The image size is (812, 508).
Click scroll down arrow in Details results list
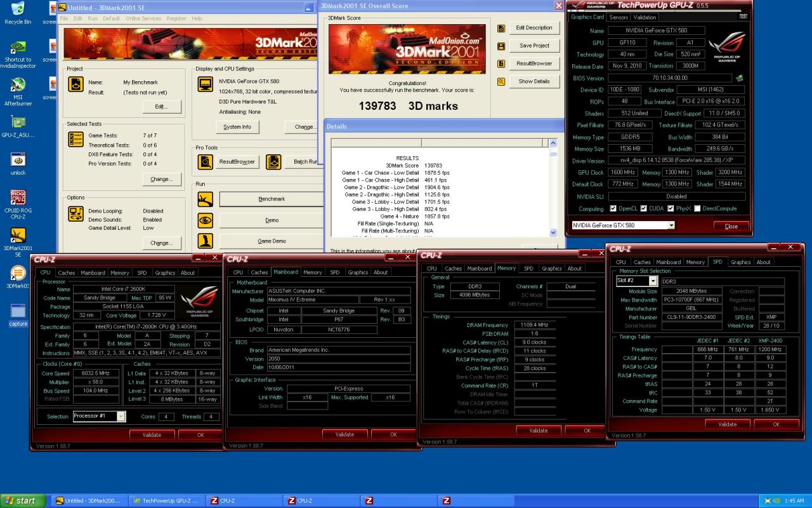pyautogui.click(x=553, y=233)
